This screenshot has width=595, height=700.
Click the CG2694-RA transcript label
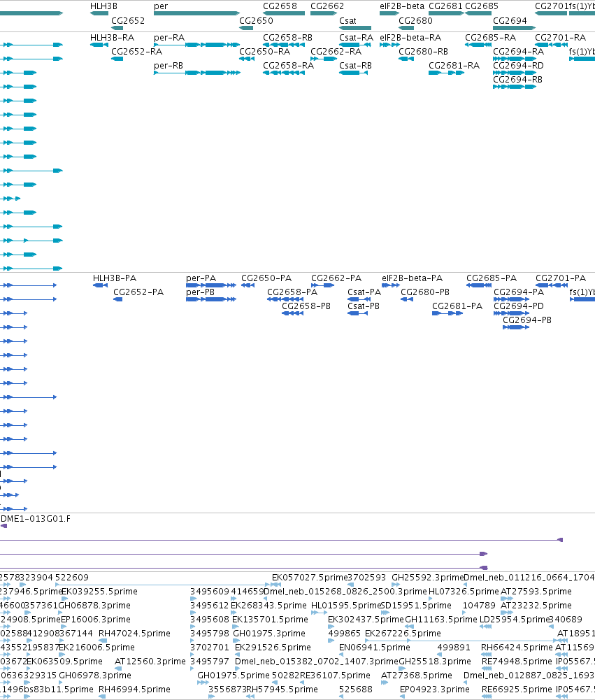(519, 51)
